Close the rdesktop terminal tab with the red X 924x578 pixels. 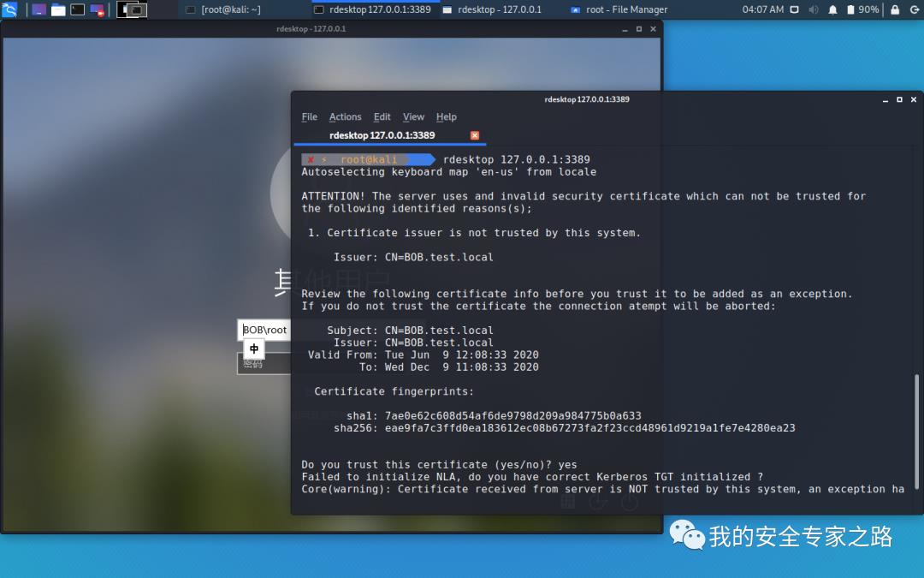tap(474, 135)
